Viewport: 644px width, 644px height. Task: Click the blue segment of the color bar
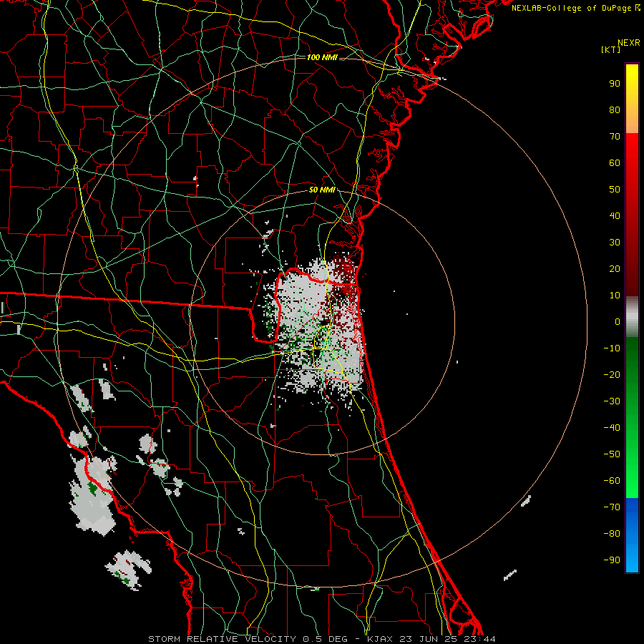(x=632, y=535)
